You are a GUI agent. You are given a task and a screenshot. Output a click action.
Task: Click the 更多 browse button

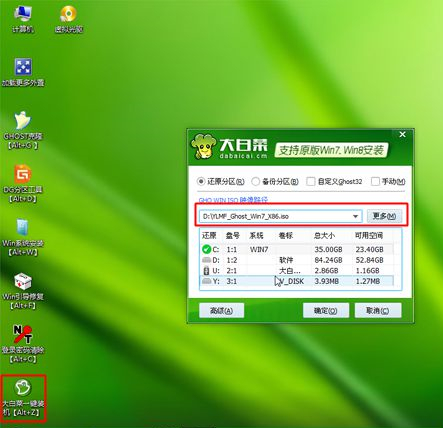(384, 216)
